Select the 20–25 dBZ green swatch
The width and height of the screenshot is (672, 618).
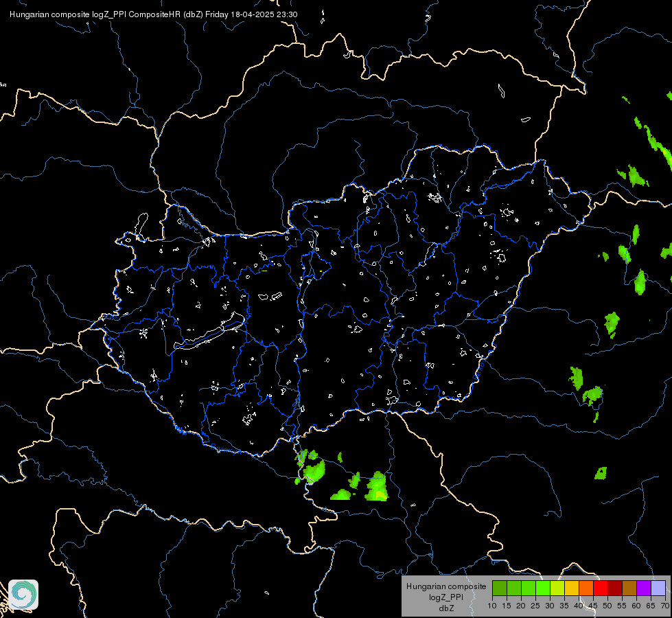[x=529, y=588]
